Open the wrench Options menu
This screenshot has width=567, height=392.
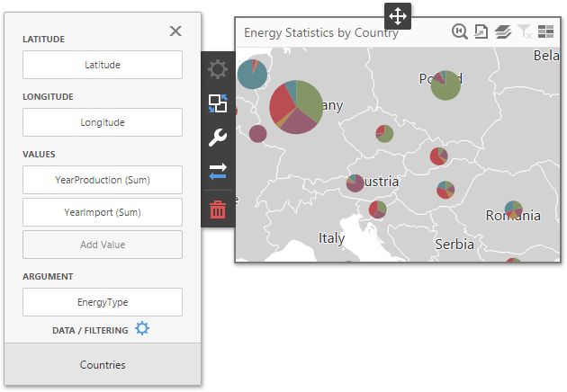pos(218,138)
